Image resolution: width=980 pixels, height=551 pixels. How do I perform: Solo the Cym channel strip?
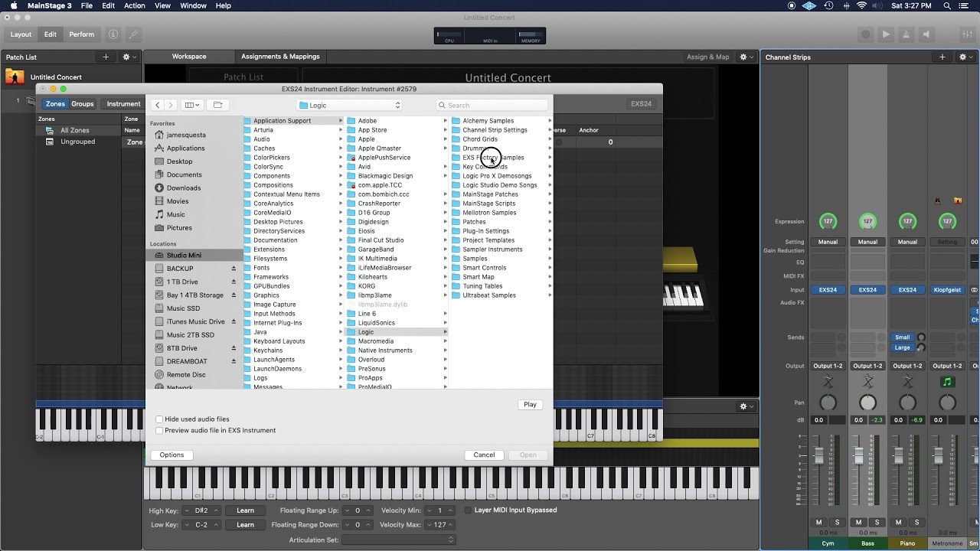point(837,523)
